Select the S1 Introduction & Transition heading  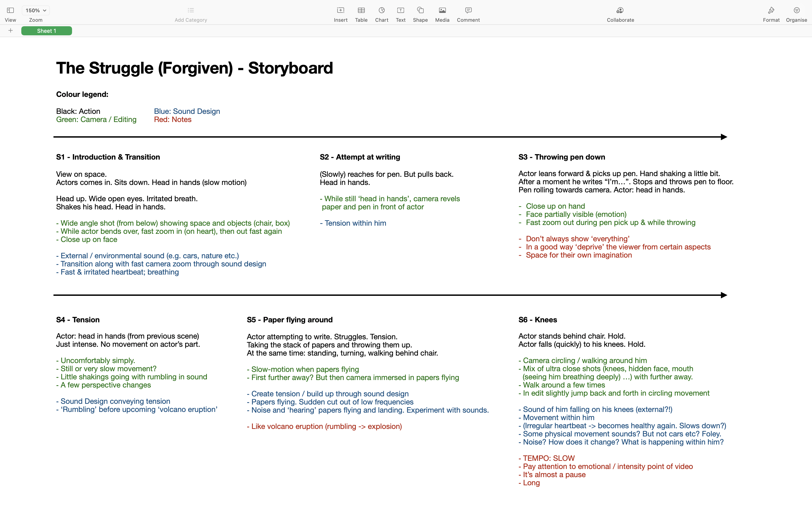click(x=108, y=157)
